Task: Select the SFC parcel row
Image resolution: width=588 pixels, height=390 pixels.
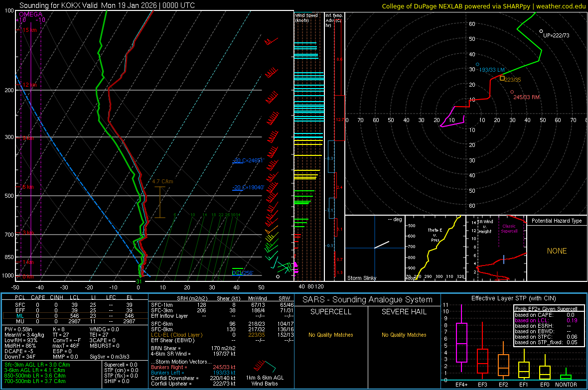Action: click(74, 305)
